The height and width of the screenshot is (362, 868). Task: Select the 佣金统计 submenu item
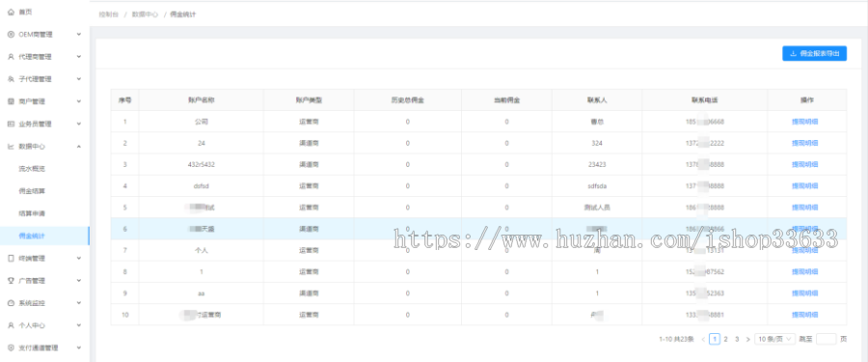(x=44, y=237)
